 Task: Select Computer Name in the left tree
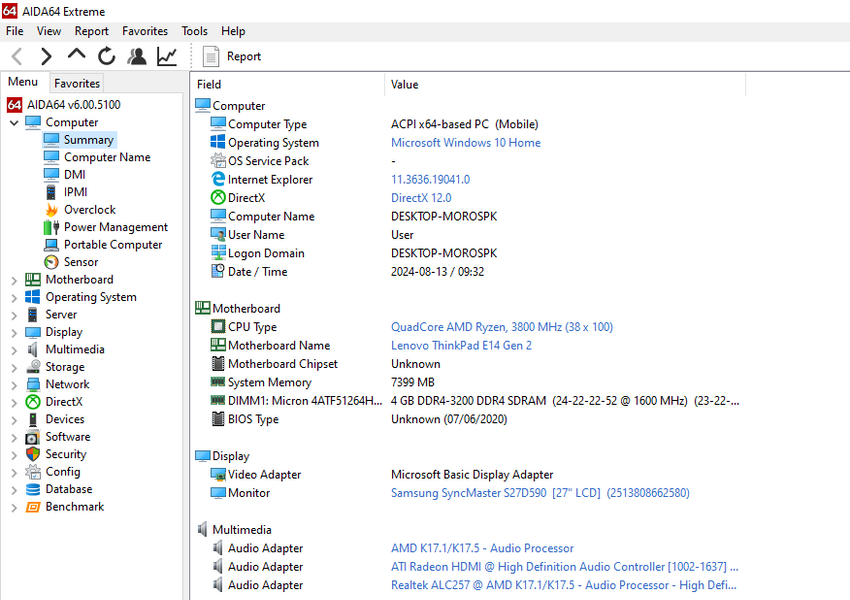pyautogui.click(x=107, y=157)
